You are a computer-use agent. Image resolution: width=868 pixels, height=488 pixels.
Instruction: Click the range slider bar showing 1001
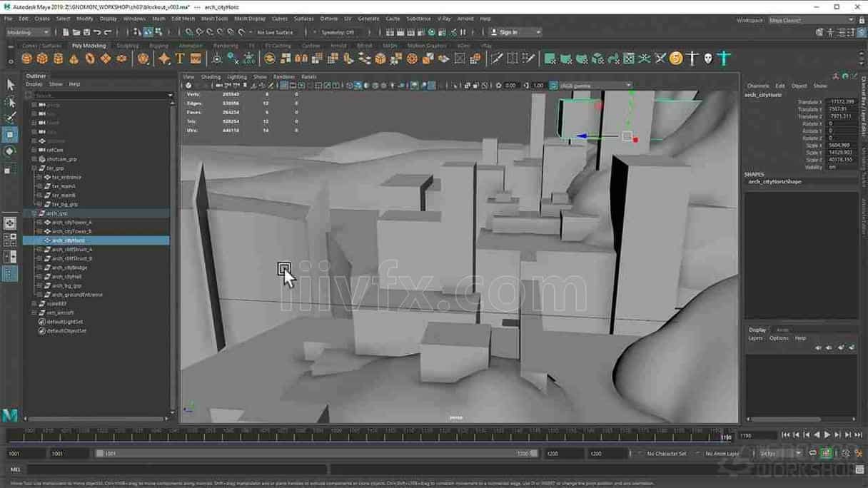point(316,453)
